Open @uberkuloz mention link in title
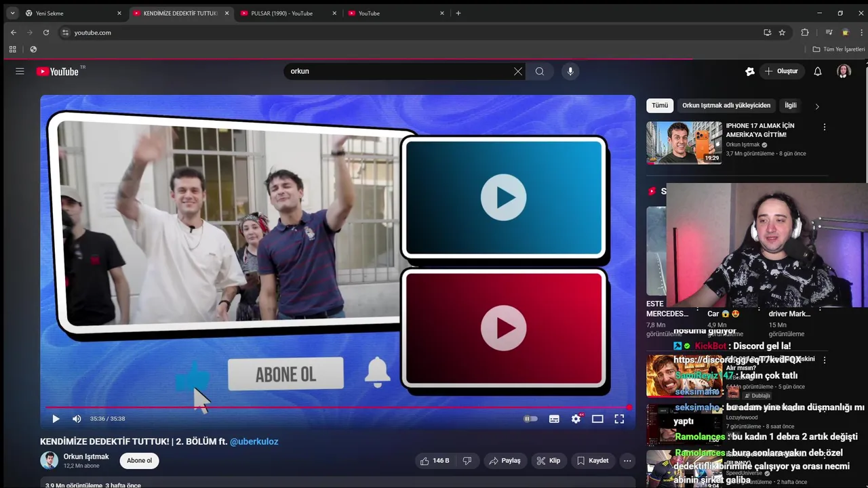Screen dimensions: 868x488 [x=254, y=441]
